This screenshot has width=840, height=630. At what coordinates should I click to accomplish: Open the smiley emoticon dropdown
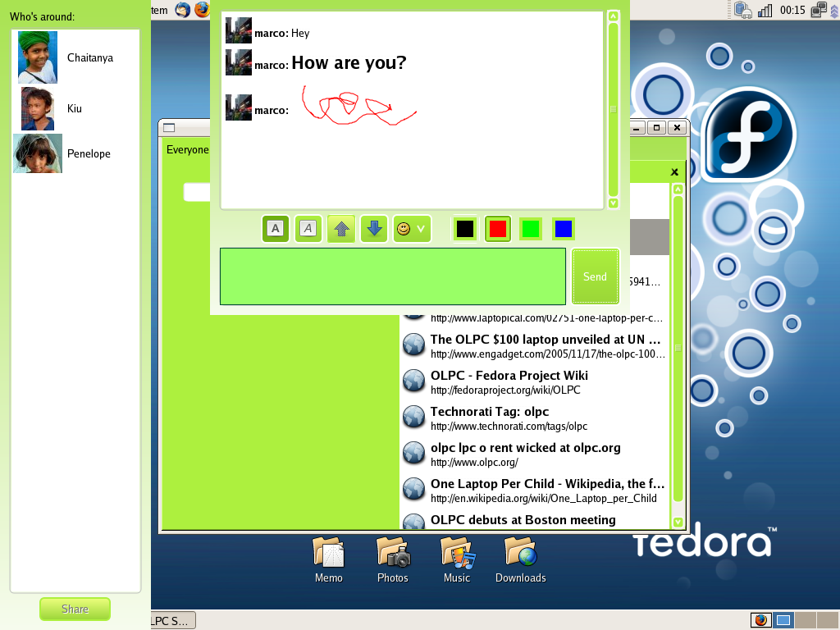(x=412, y=228)
